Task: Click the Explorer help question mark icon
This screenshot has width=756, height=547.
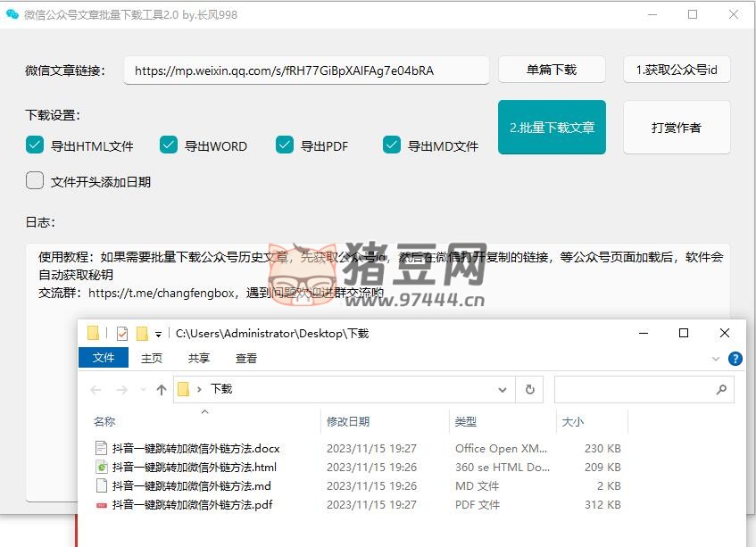Action: [735, 359]
